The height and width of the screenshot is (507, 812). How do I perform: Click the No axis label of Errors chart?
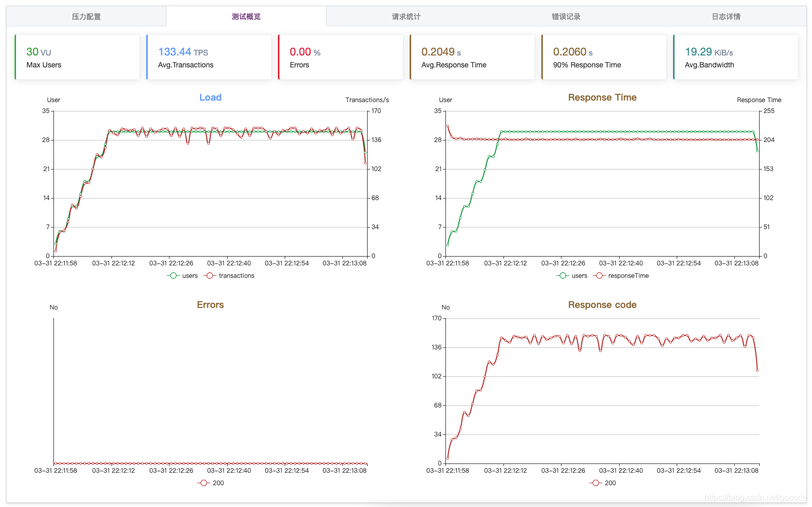pos(53,307)
